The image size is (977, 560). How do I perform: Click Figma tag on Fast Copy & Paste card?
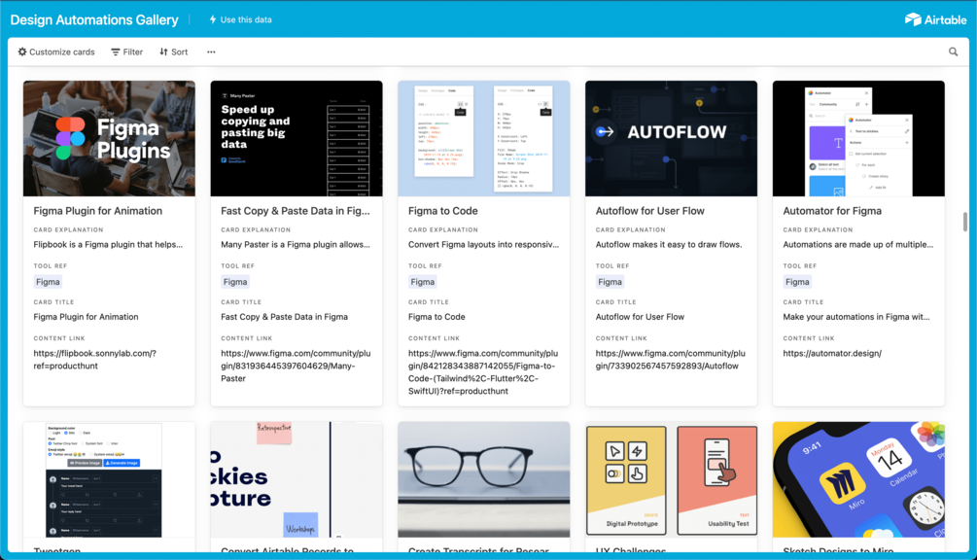click(235, 282)
